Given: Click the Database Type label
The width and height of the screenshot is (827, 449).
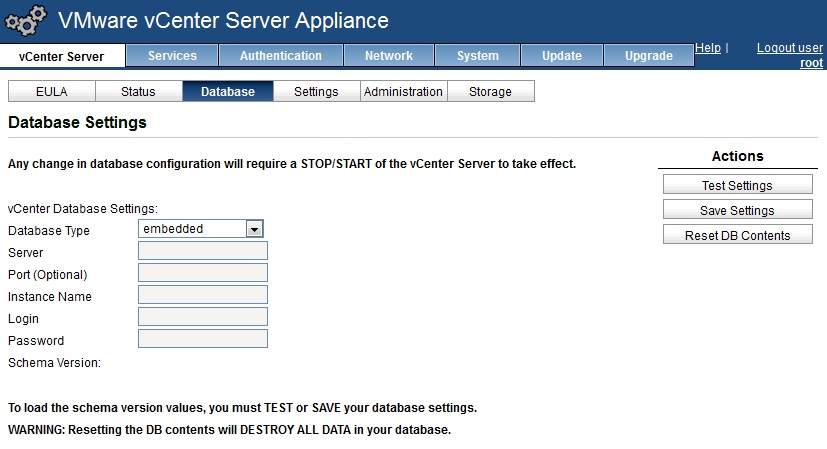Looking at the screenshot, I should [x=49, y=231].
